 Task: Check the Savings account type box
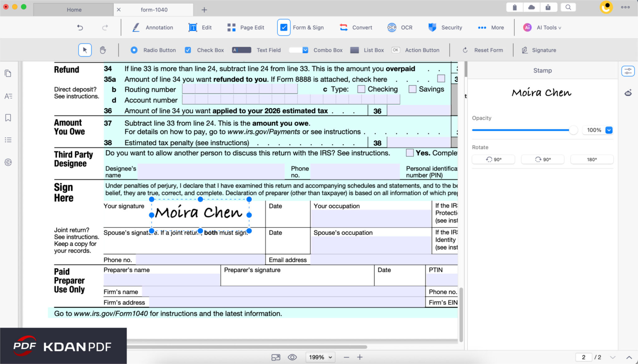(x=412, y=89)
